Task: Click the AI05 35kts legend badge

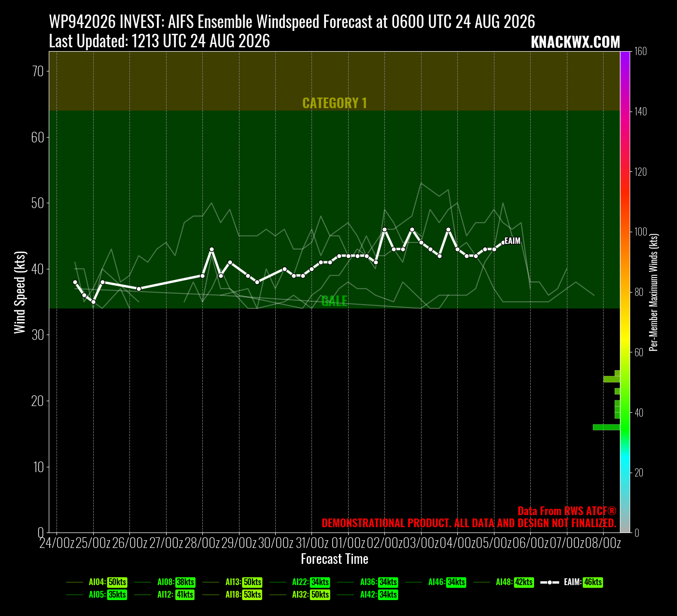Action: pos(117,595)
